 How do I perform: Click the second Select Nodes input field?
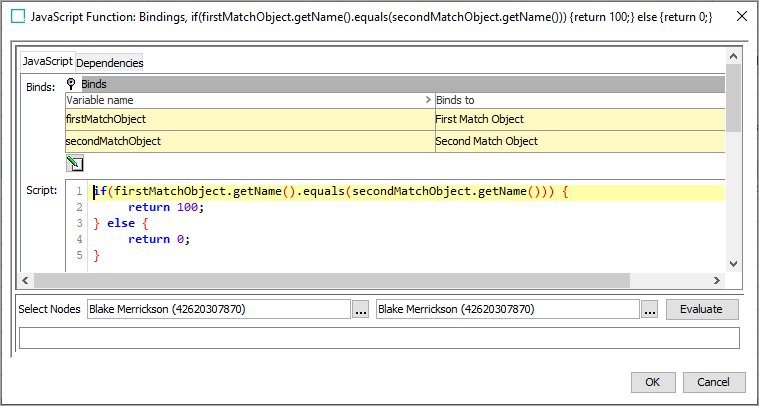[x=508, y=309]
